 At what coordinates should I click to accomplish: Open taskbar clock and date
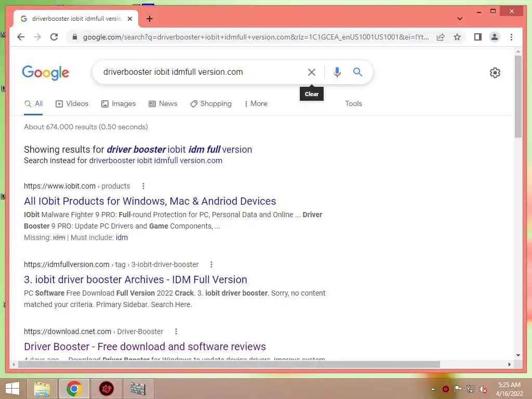(509, 389)
